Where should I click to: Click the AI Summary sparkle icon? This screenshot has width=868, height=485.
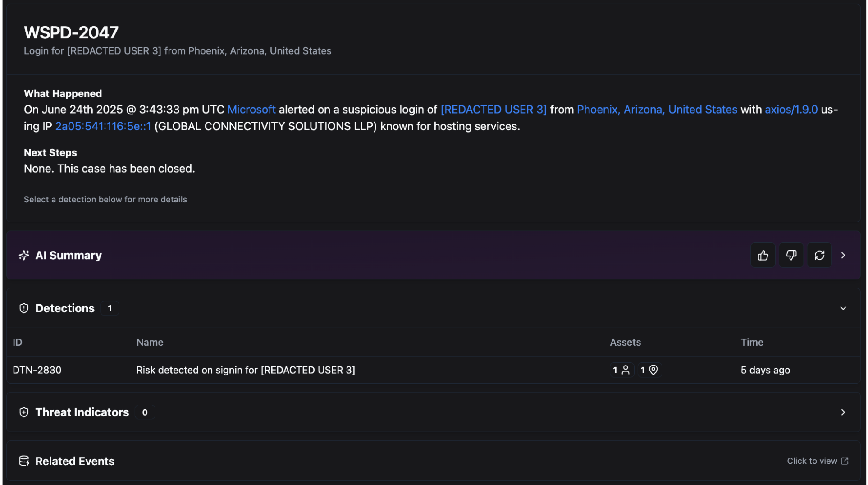coord(24,256)
